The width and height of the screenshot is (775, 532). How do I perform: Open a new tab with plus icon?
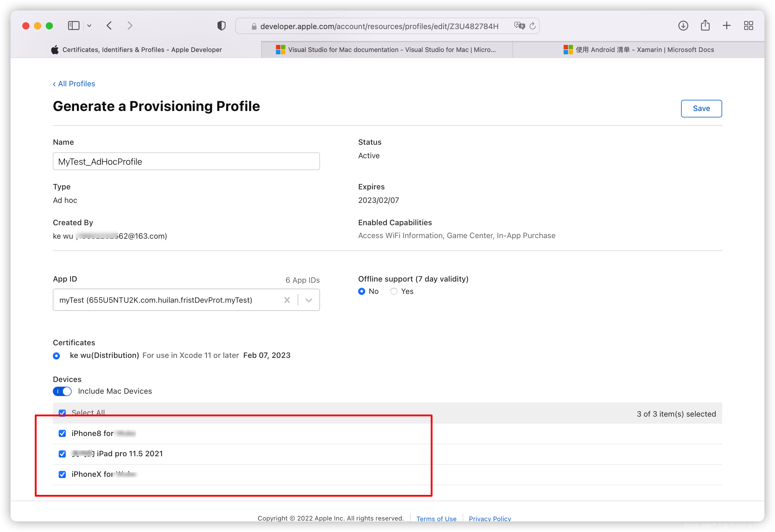(727, 26)
